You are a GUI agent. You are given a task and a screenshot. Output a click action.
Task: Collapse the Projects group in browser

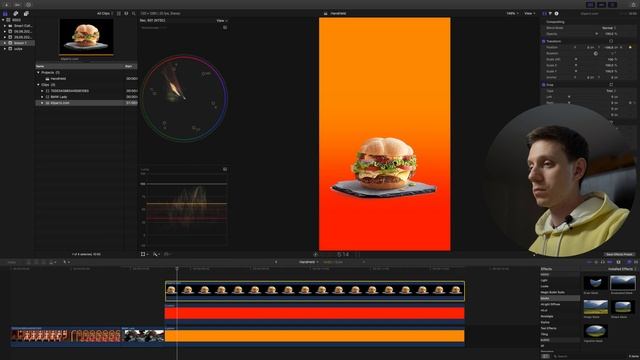(39, 72)
